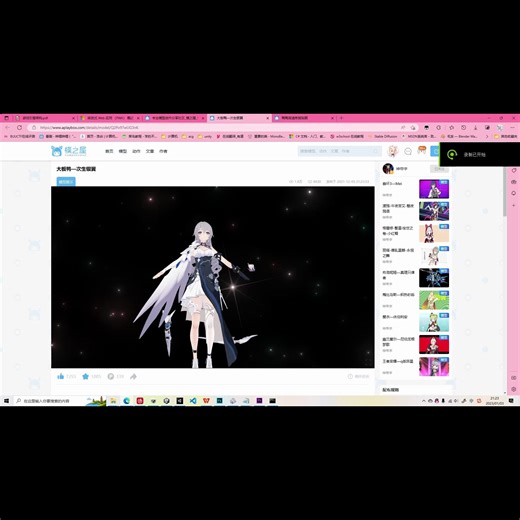
Task: Share the model with the arrow icon
Action: point(133,376)
